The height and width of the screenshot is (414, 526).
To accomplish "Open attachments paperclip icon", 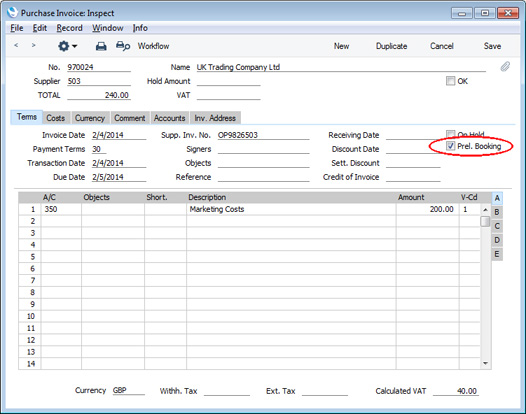I will [x=505, y=66].
